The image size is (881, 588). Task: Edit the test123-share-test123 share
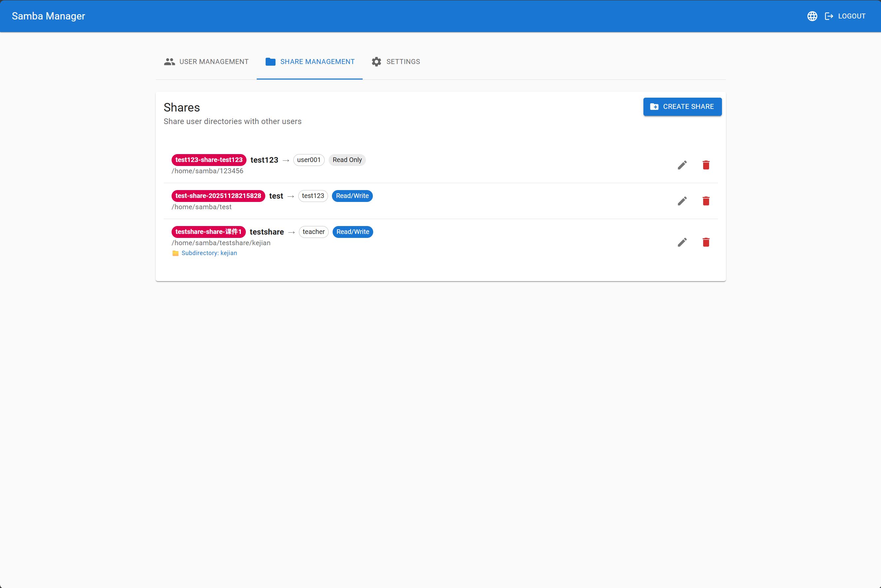tap(682, 165)
